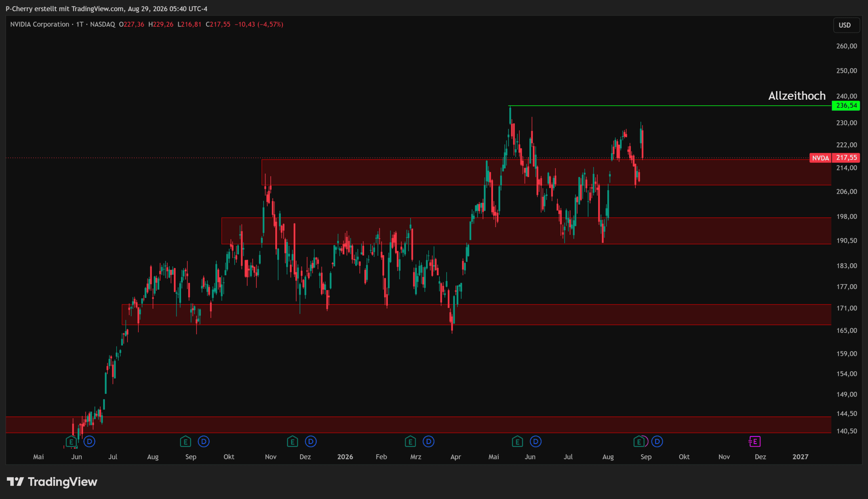This screenshot has height=499, width=868.
Task: Click the Feb label on time axis
Action: [x=381, y=457]
